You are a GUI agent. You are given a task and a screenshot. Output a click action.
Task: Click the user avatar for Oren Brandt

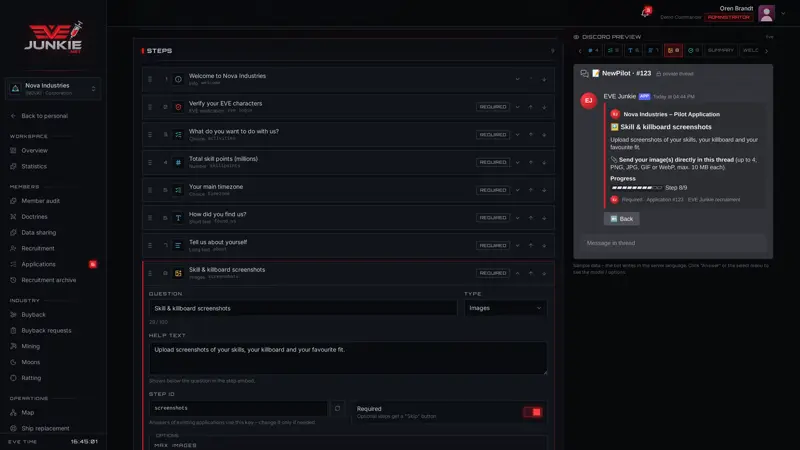[x=766, y=14]
